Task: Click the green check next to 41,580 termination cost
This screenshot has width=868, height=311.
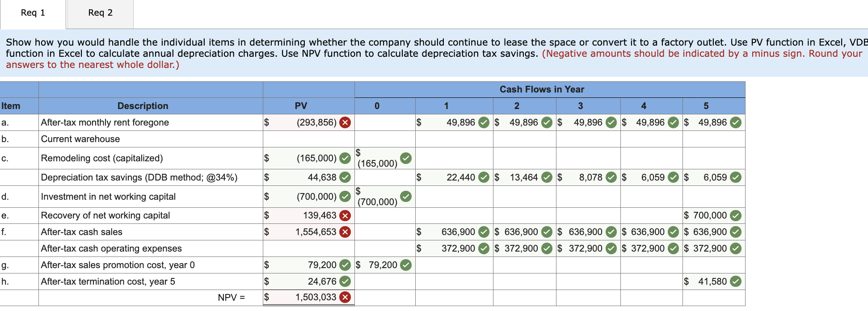Action: coord(737,282)
